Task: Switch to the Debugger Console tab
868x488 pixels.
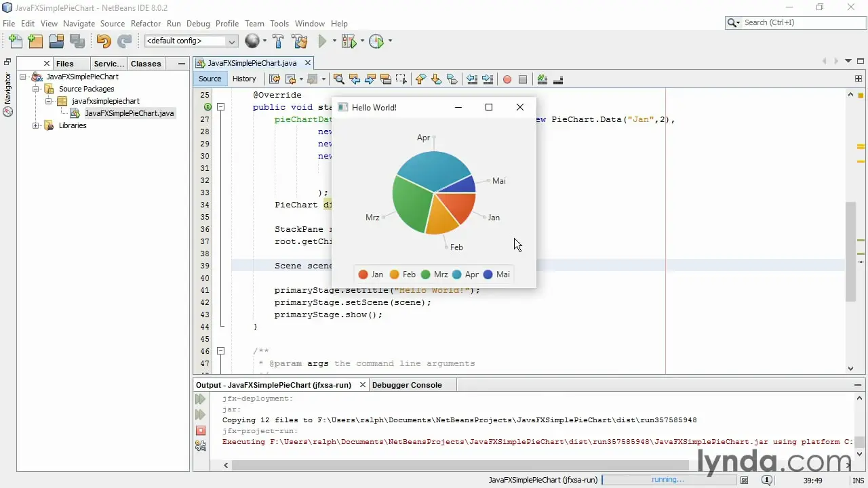Action: (407, 384)
